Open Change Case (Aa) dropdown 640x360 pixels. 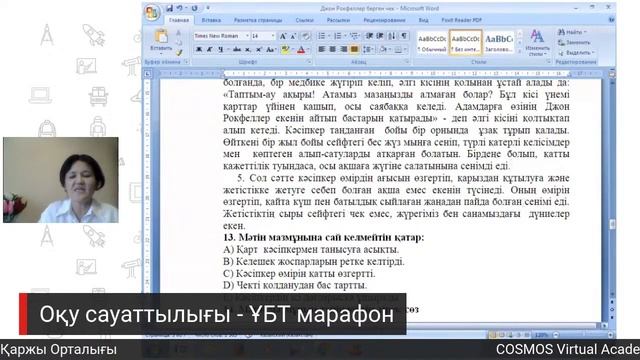pyautogui.click(x=271, y=50)
